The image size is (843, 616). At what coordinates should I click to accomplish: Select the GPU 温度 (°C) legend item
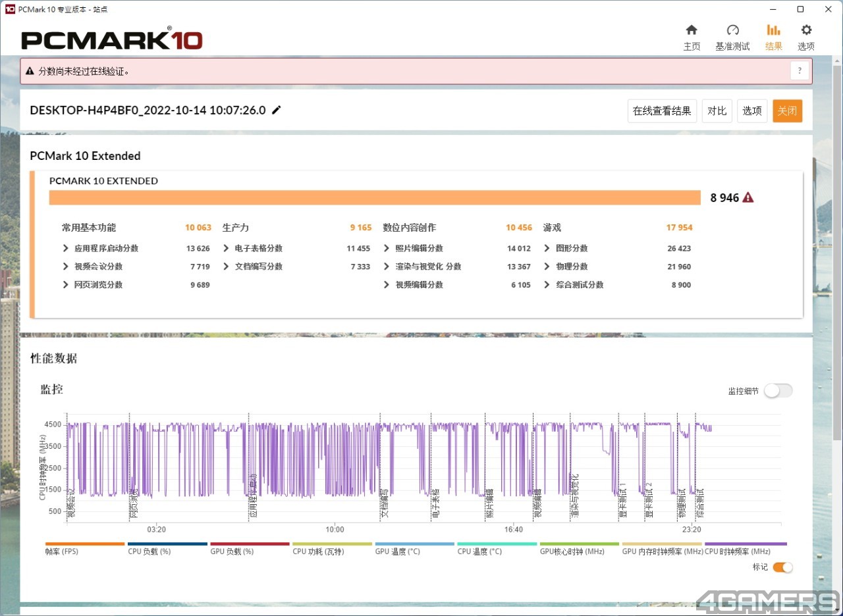point(414,548)
